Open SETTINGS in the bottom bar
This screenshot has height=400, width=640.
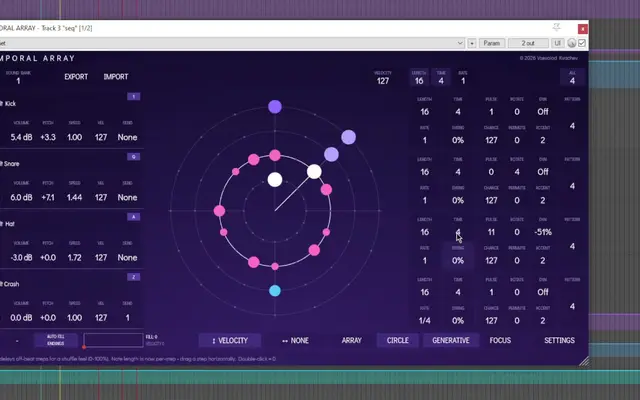[x=559, y=340]
